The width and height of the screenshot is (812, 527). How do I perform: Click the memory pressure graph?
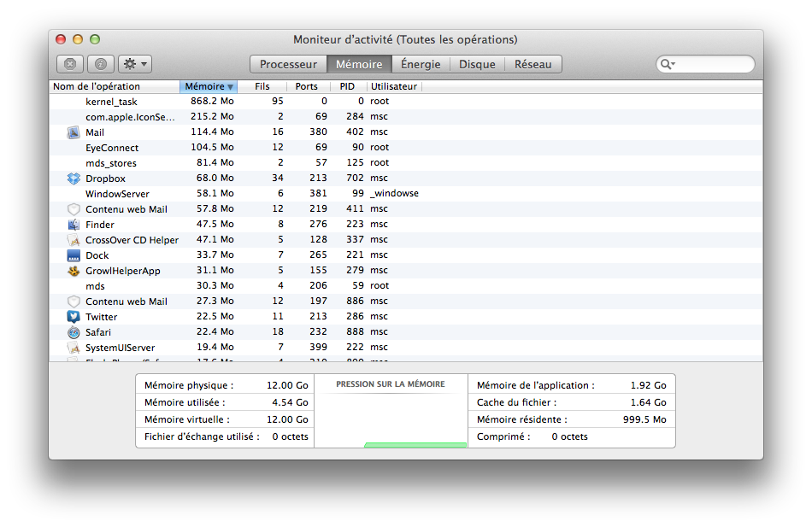pyautogui.click(x=391, y=419)
